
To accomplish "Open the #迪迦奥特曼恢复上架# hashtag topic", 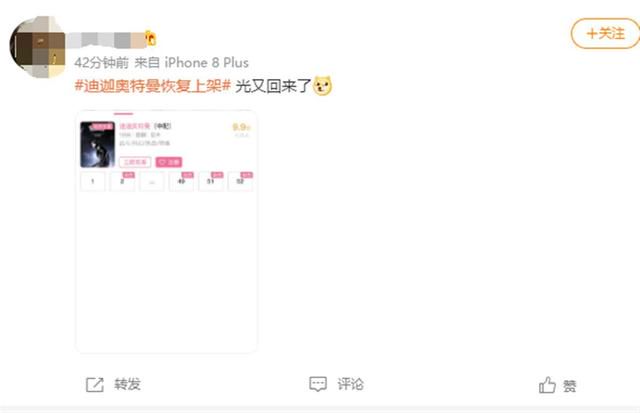I will 153,86.
